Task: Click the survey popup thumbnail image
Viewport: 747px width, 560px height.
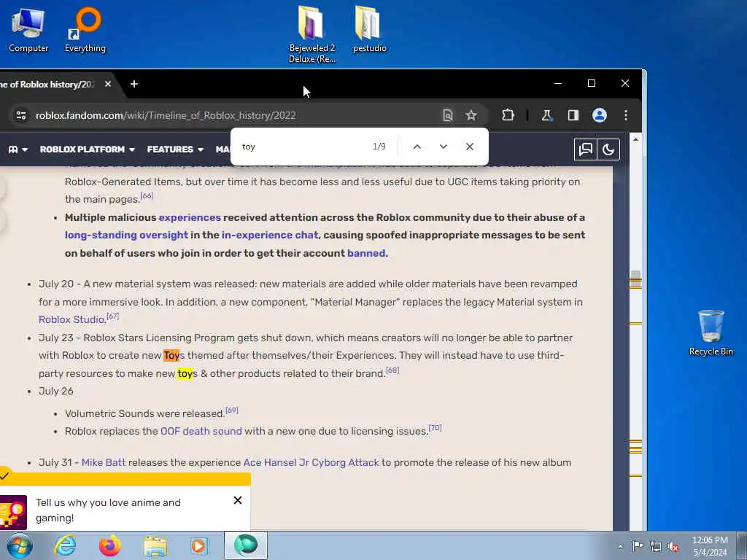Action: coord(13,513)
